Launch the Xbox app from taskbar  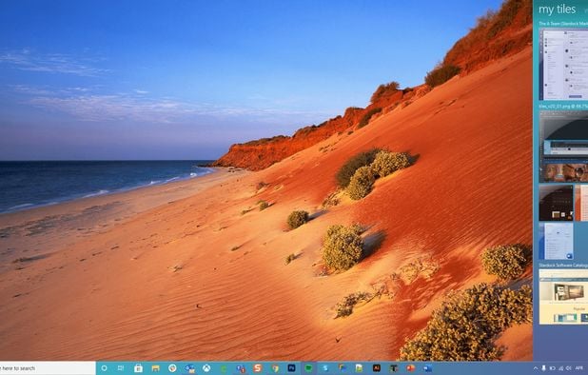(206, 368)
